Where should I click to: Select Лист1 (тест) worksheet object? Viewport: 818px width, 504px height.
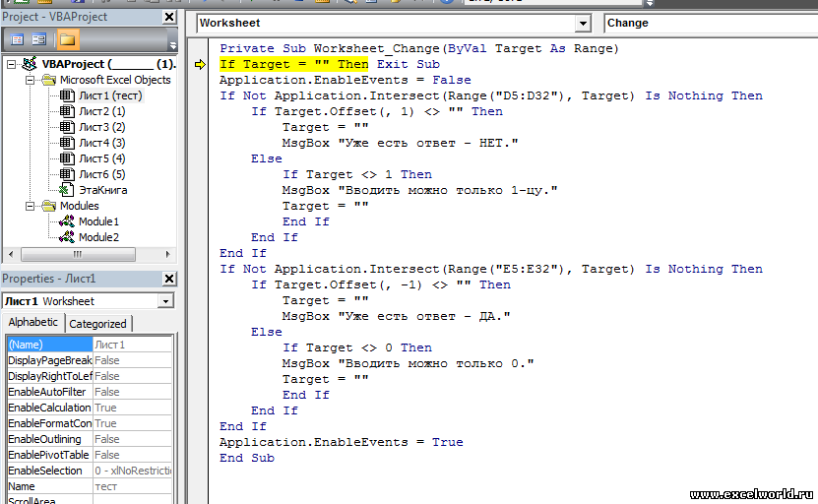(110, 95)
